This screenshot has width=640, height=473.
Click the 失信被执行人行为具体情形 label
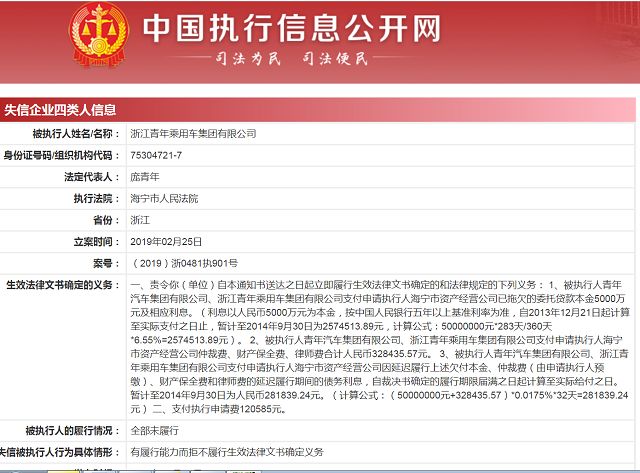[x=60, y=452]
